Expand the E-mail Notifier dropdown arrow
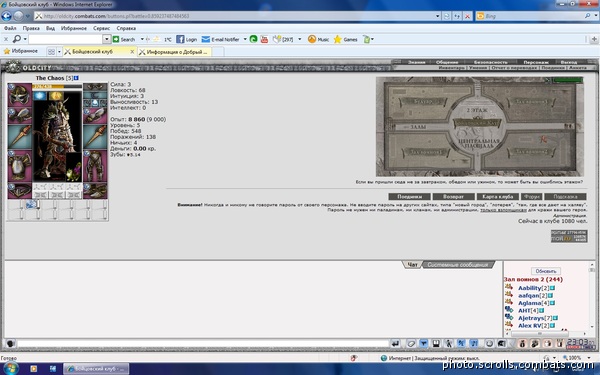Viewport: 600px width, 375px height. click(245, 39)
